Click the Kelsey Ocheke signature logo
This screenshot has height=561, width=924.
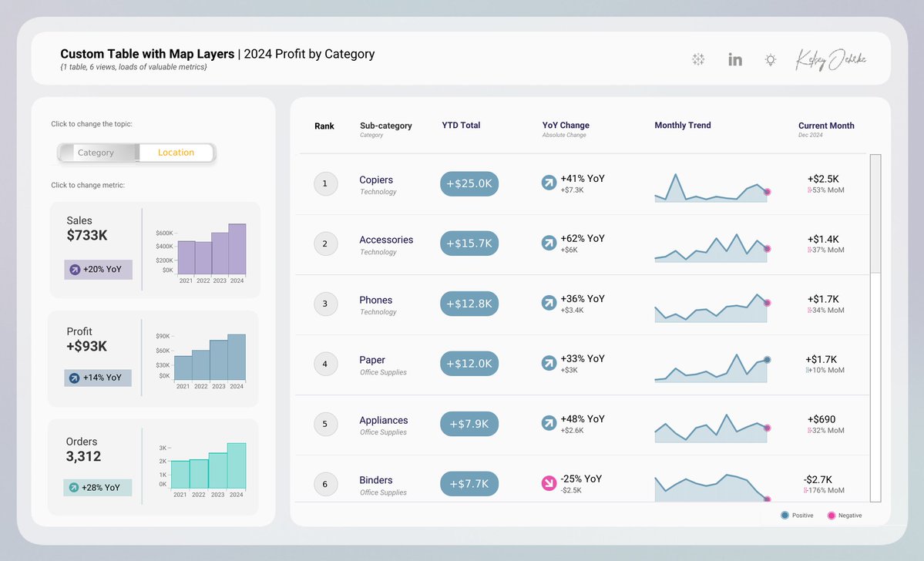point(831,58)
